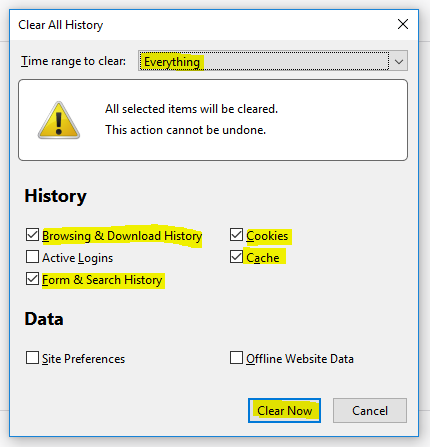
Task: Untick Form & Search History checkbox
Action: coord(32,279)
